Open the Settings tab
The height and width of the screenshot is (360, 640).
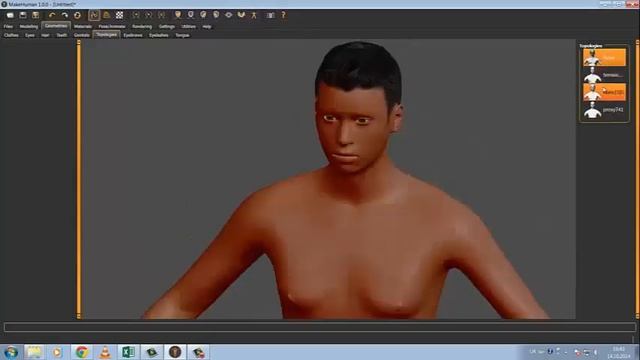click(x=167, y=27)
